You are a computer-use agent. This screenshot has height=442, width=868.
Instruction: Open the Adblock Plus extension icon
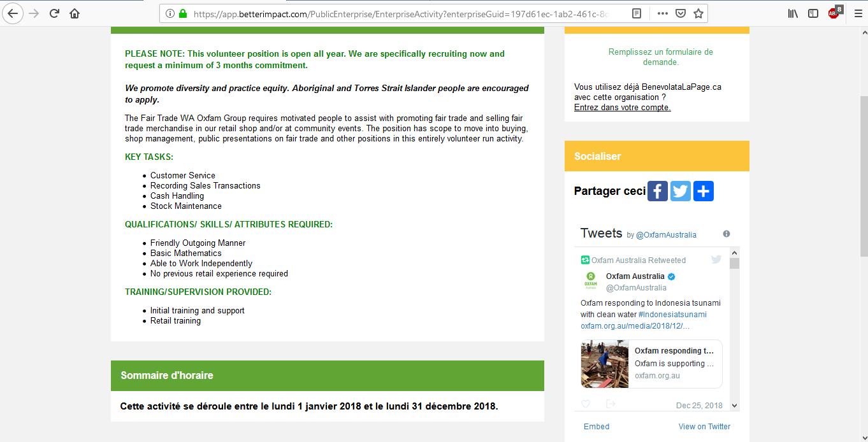point(834,13)
